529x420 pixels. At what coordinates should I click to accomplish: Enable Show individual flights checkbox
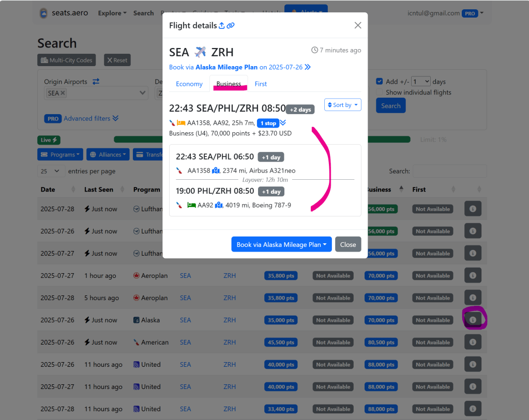380,92
